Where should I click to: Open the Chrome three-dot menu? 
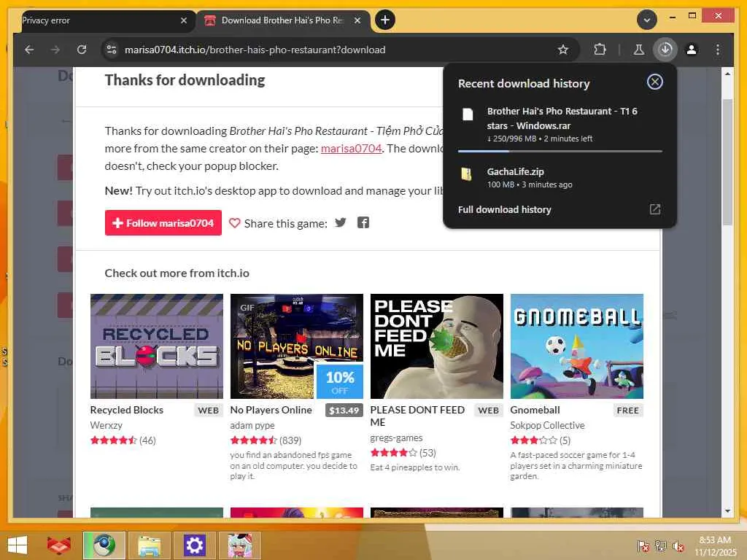[x=718, y=50]
